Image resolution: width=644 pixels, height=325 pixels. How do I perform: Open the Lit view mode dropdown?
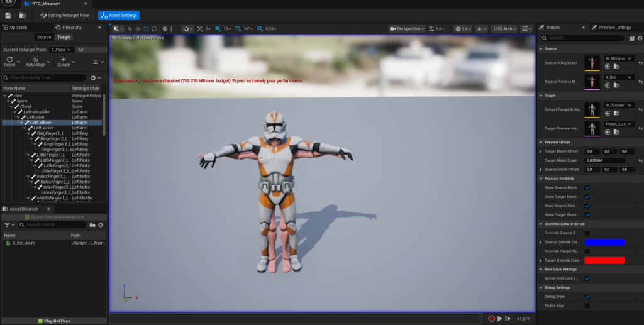(x=464, y=29)
